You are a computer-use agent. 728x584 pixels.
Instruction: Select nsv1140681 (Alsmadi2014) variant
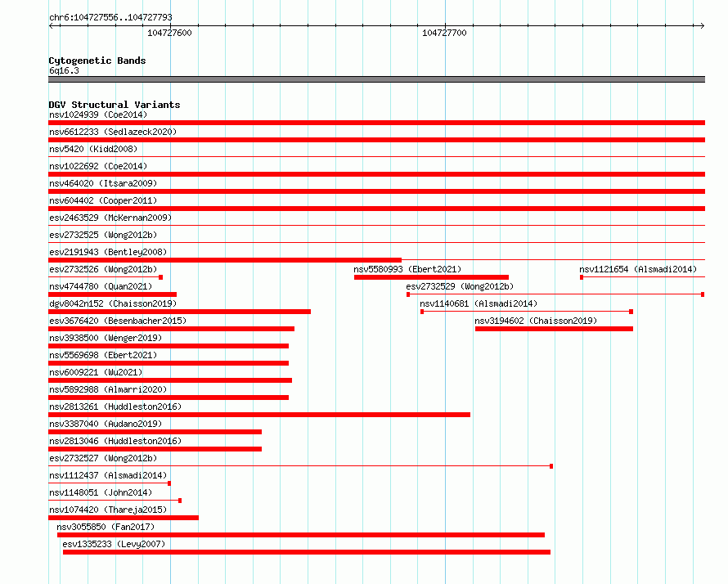point(479,303)
